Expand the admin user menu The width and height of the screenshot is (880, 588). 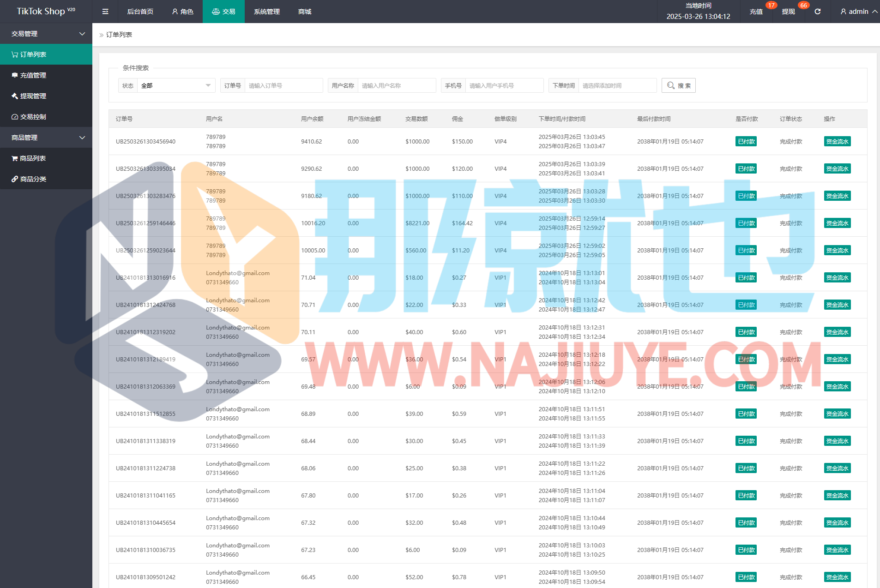point(858,12)
